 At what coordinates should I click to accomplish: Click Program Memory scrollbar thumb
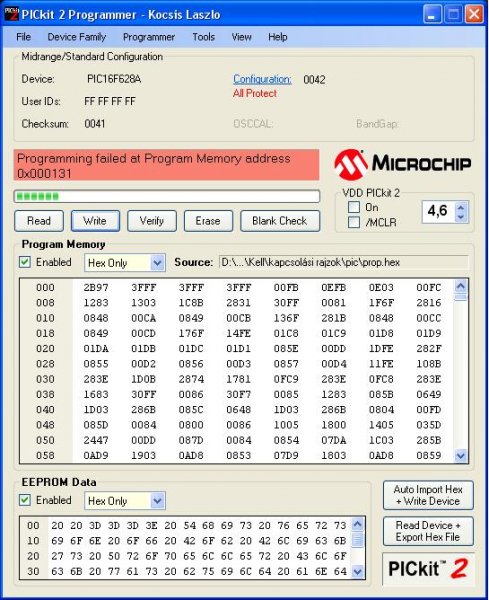click(461, 296)
